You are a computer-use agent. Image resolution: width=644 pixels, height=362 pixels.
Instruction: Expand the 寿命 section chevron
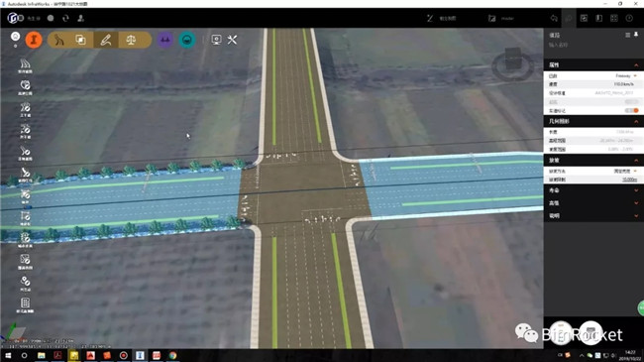click(x=636, y=190)
